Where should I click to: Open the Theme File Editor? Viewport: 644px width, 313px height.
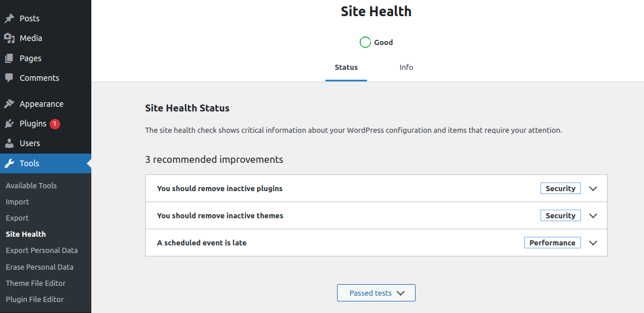click(x=36, y=284)
